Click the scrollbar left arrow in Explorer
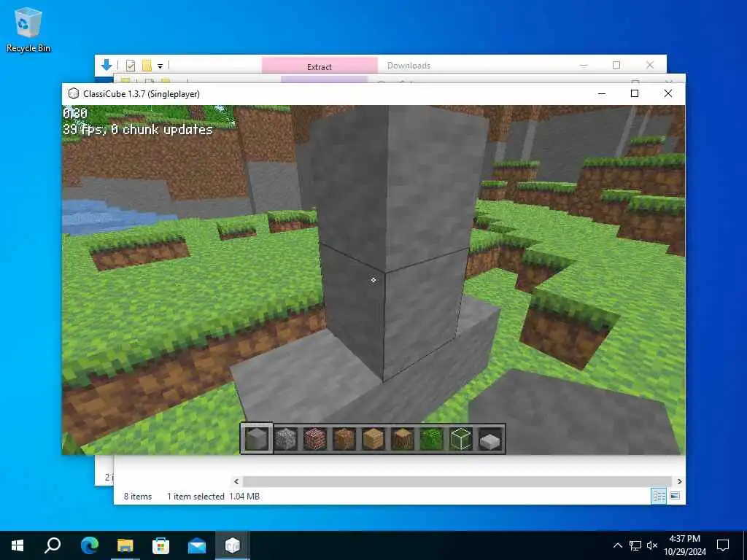 (x=236, y=481)
